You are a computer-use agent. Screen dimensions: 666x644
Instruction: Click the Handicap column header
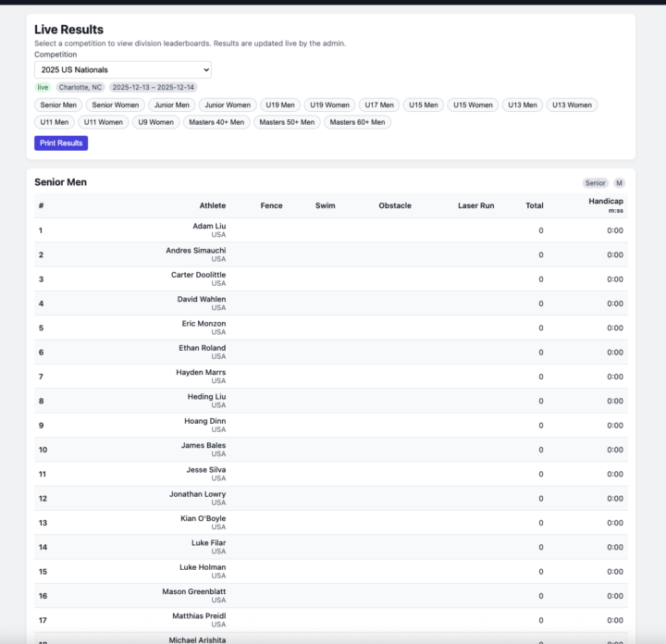(606, 202)
